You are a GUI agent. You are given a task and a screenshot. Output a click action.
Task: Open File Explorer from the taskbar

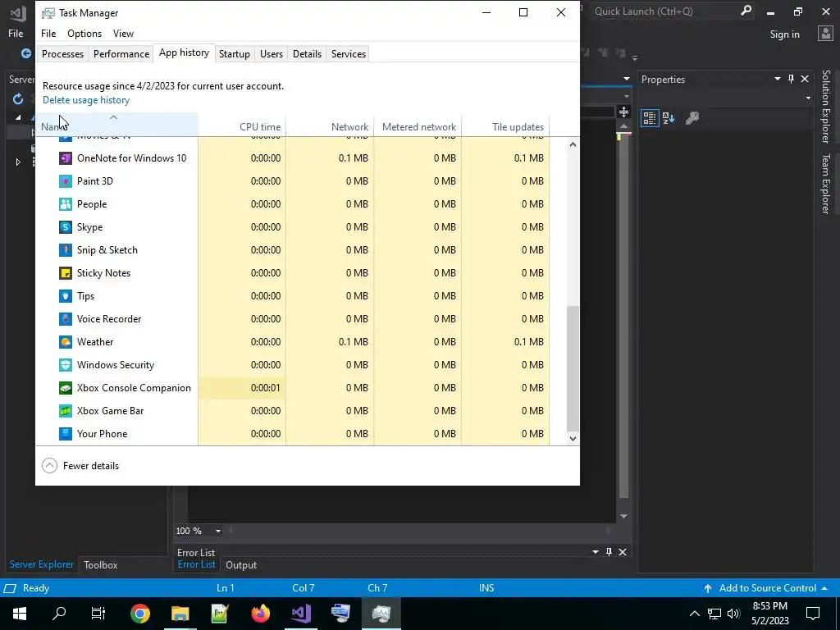pos(180,614)
